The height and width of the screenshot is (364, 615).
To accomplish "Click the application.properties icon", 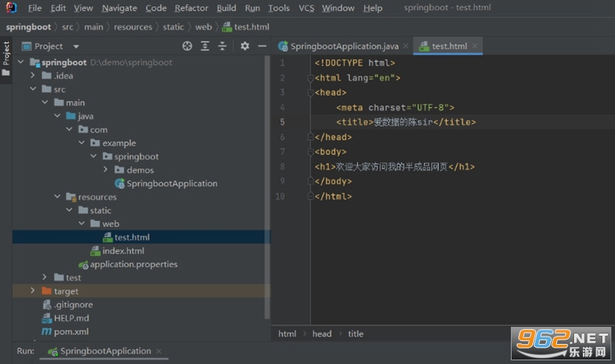I will point(83,265).
